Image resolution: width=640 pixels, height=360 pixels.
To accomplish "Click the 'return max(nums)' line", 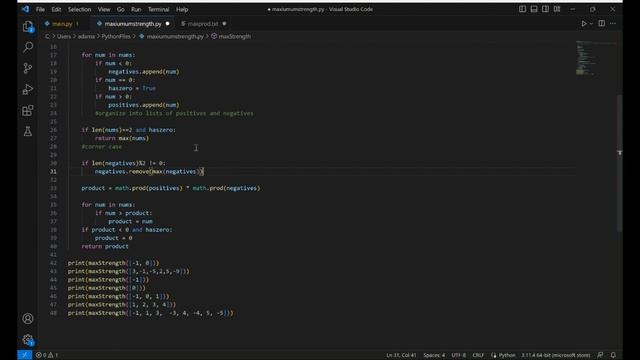I will (x=122, y=138).
